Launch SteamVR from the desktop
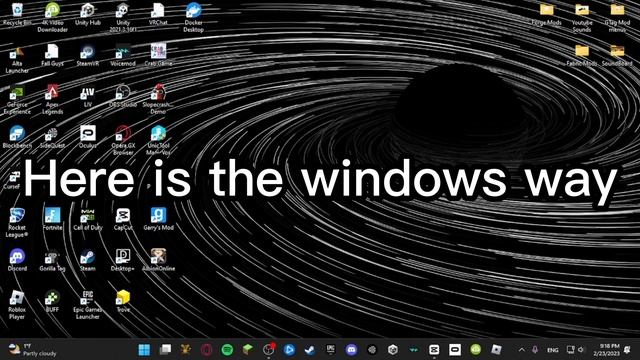640x360 pixels. [x=88, y=56]
